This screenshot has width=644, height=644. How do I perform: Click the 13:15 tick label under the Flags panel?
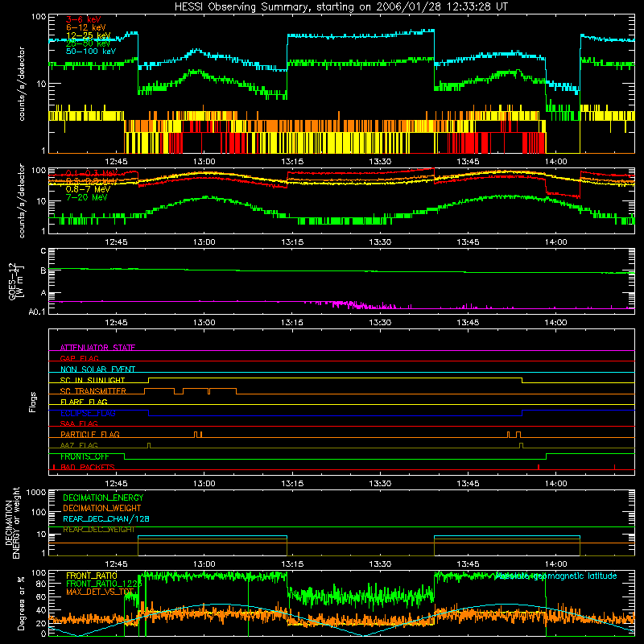click(x=292, y=483)
